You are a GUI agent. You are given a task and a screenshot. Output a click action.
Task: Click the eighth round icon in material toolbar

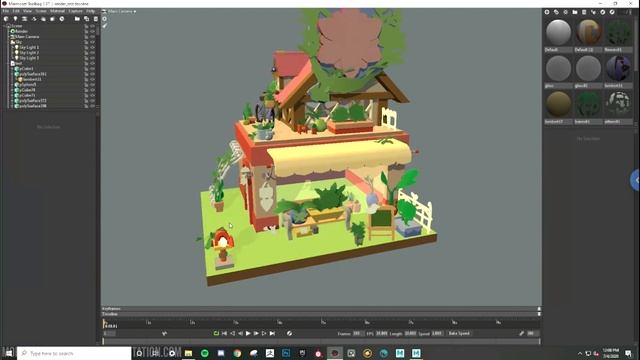click(612, 12)
